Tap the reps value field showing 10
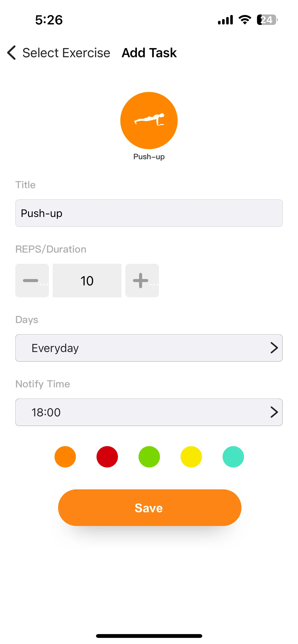 [87, 281]
